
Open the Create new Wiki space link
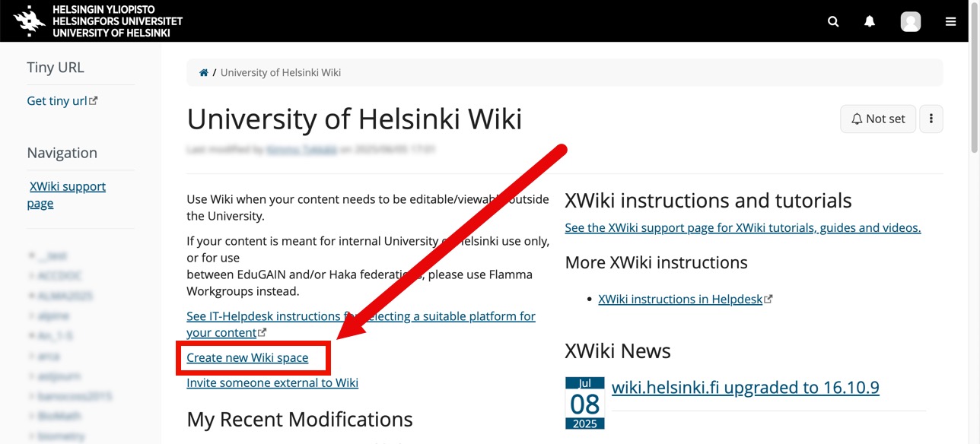(x=247, y=358)
